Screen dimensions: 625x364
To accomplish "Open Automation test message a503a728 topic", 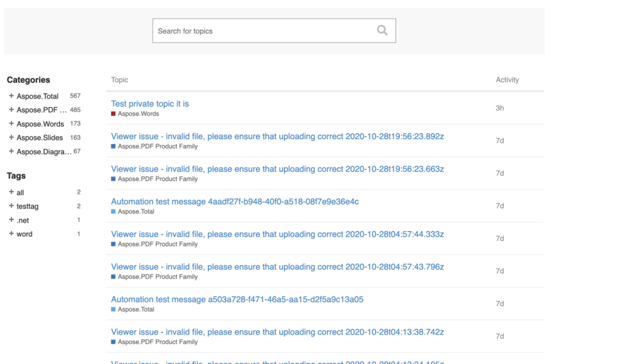I will coord(237,299).
